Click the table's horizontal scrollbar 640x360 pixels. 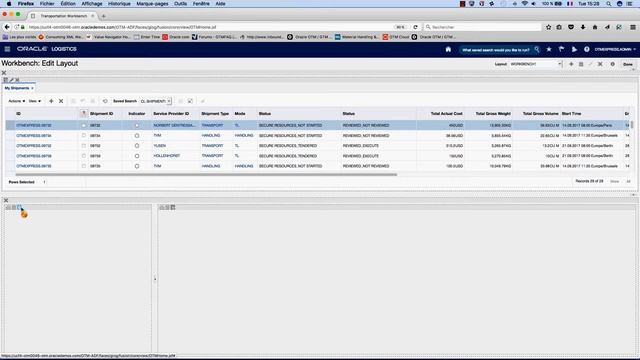(x=206, y=175)
